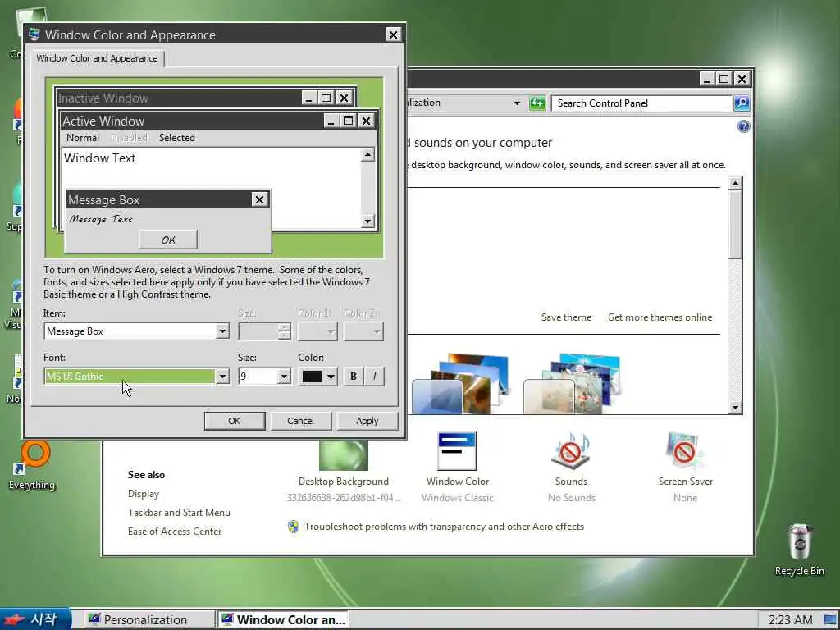Click the Apply button

pos(367,421)
